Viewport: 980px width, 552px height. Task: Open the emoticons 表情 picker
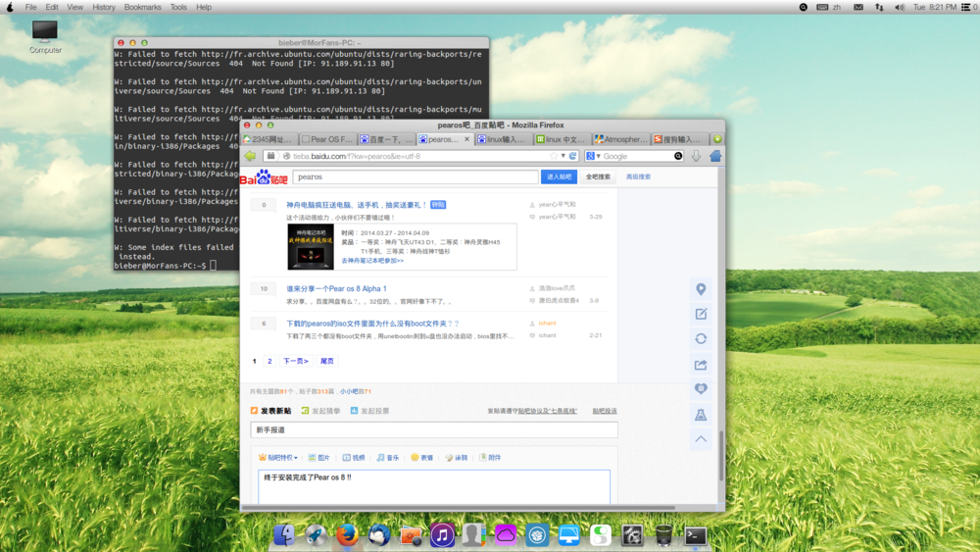pos(421,458)
